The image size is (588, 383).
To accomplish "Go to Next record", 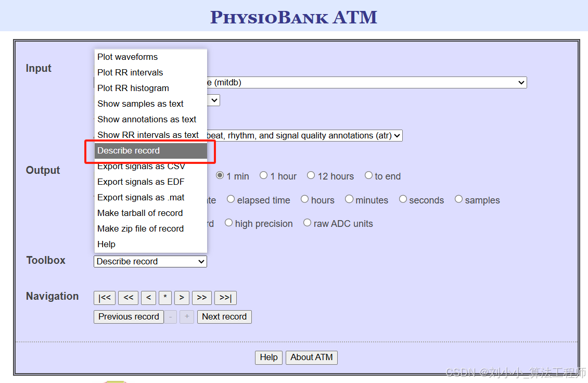I will coord(224,317).
